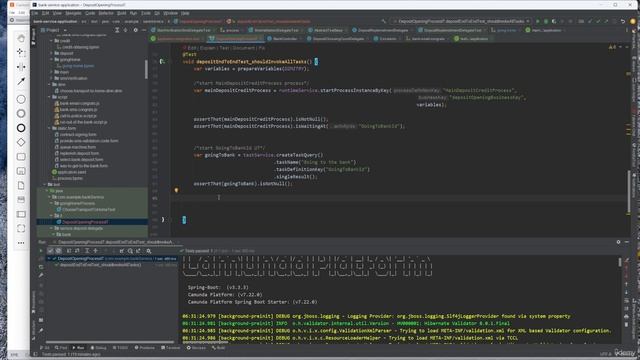Image resolution: width=640 pixels, height=360 pixels.
Task: Select ChooseTransportToHomeTest in the project tree
Action: [89, 209]
